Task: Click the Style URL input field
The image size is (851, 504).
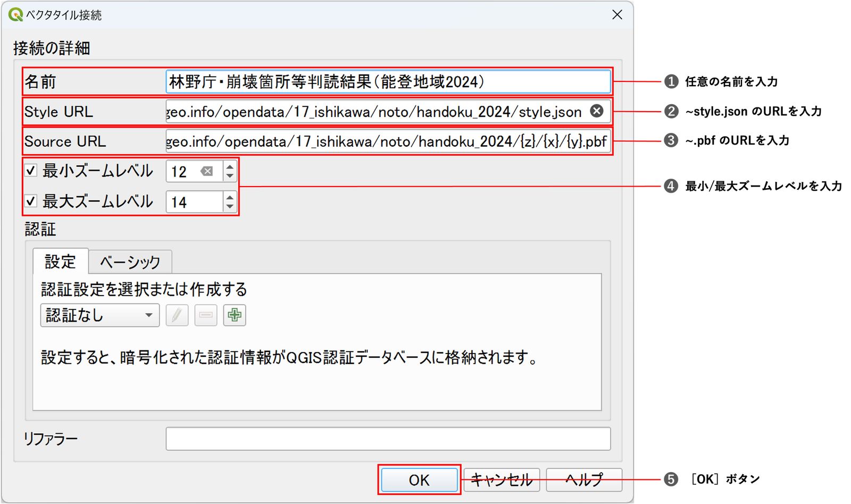Action: (x=388, y=112)
